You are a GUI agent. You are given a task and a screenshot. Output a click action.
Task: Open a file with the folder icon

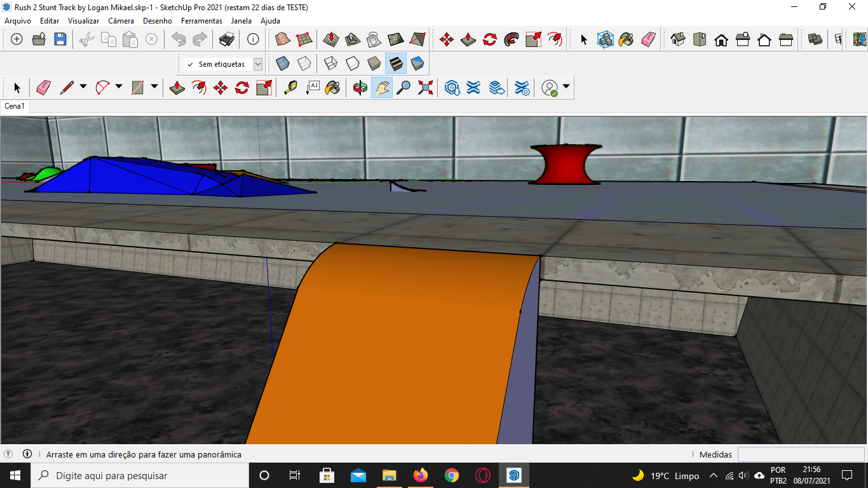pyautogui.click(x=39, y=39)
